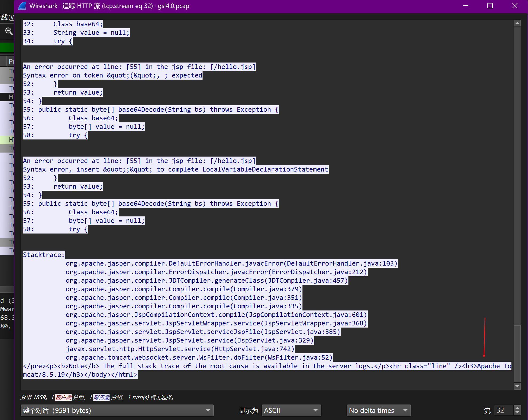This screenshot has height=420, width=528.
Task: Click the Wireshark shark fin logo
Action: [22, 6]
